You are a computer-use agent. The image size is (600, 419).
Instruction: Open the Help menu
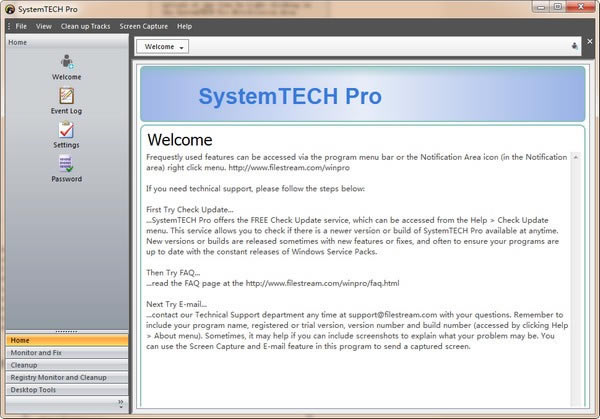coord(184,26)
